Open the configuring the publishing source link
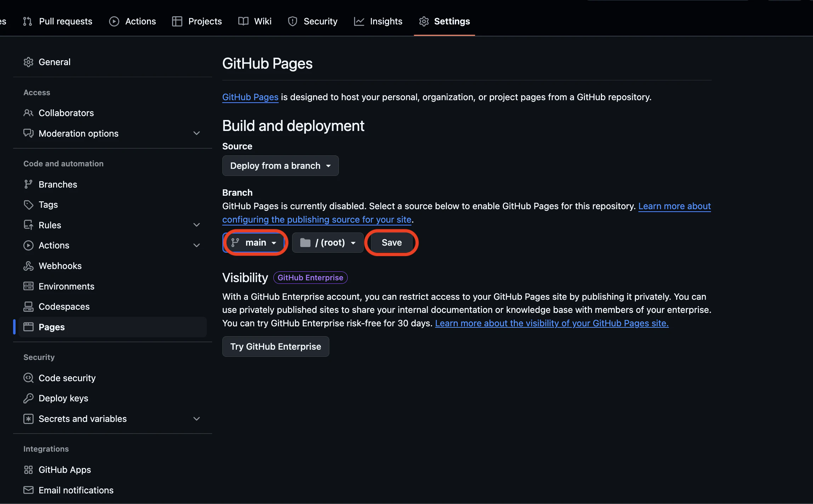The image size is (813, 504). pyautogui.click(x=317, y=219)
